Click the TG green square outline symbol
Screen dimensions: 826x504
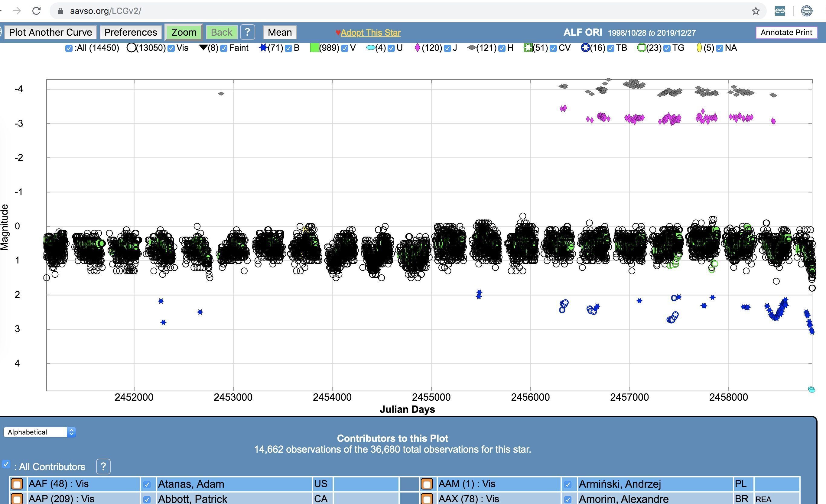(642, 48)
